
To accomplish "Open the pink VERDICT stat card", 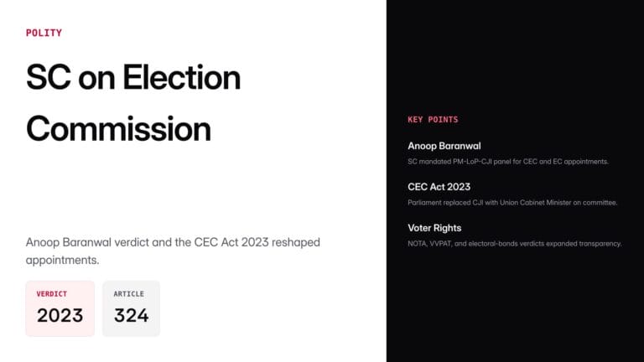I will pos(60,308).
